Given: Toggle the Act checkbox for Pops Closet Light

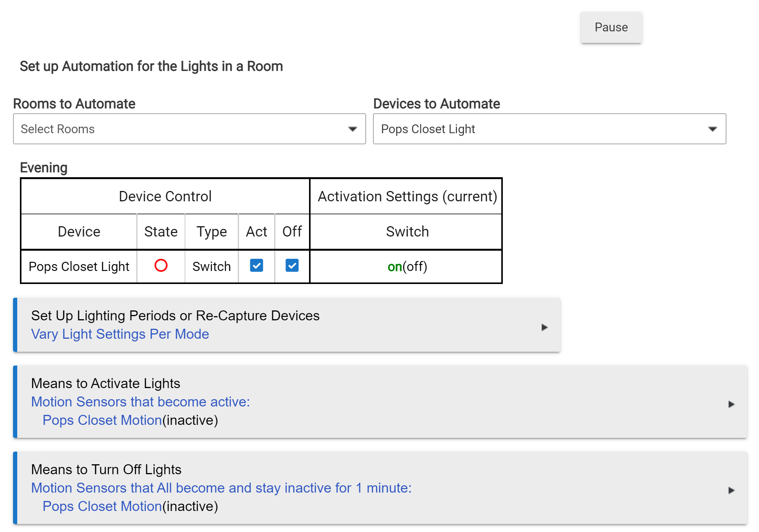Looking at the screenshot, I should (256, 266).
